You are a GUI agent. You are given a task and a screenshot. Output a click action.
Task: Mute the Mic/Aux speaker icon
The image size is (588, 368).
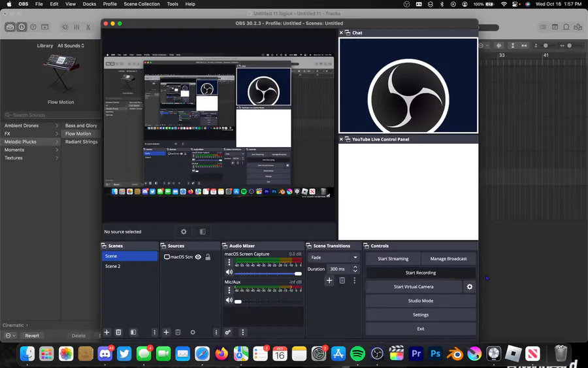coord(229,301)
